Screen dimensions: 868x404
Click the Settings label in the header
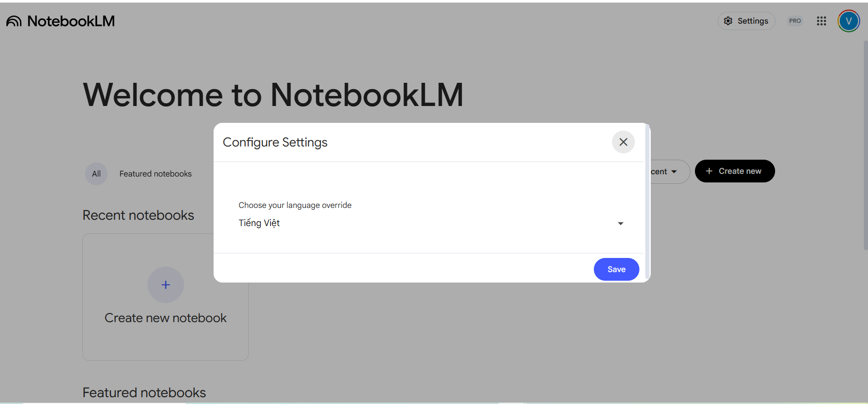tap(752, 21)
